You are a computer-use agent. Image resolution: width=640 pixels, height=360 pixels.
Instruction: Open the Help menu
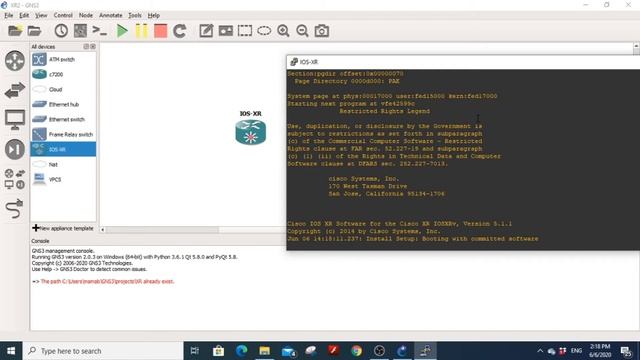tap(153, 16)
